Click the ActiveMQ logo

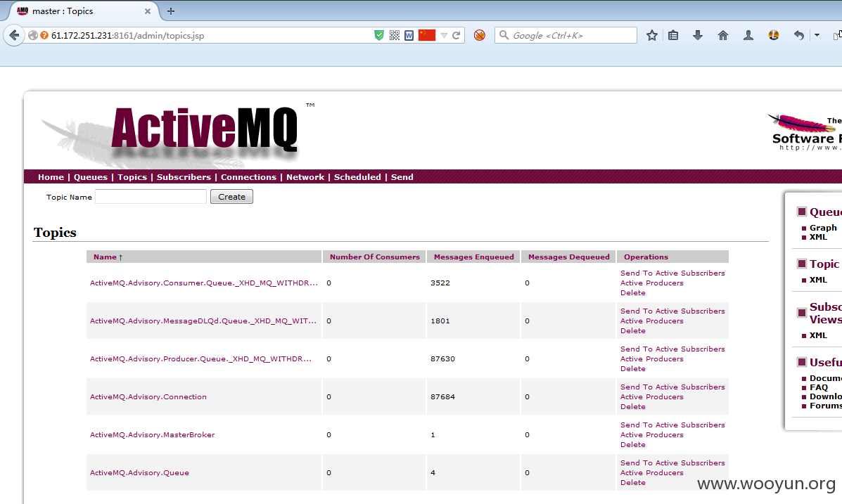coord(177,134)
